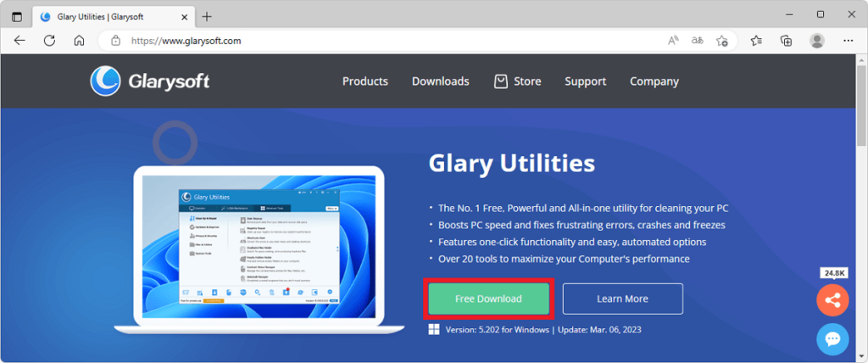Open the Favorites list icon

click(x=756, y=41)
